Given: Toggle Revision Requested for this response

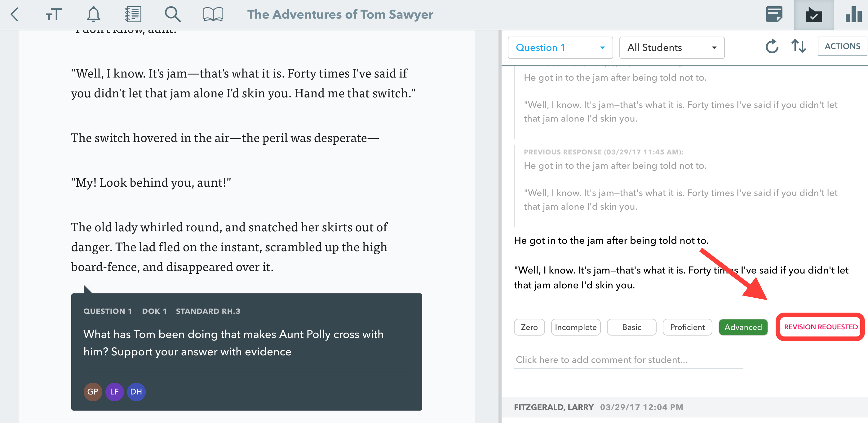Looking at the screenshot, I should [x=820, y=327].
